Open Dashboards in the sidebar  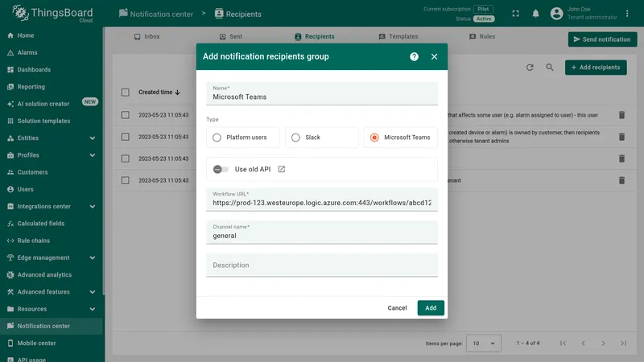click(52, 70)
